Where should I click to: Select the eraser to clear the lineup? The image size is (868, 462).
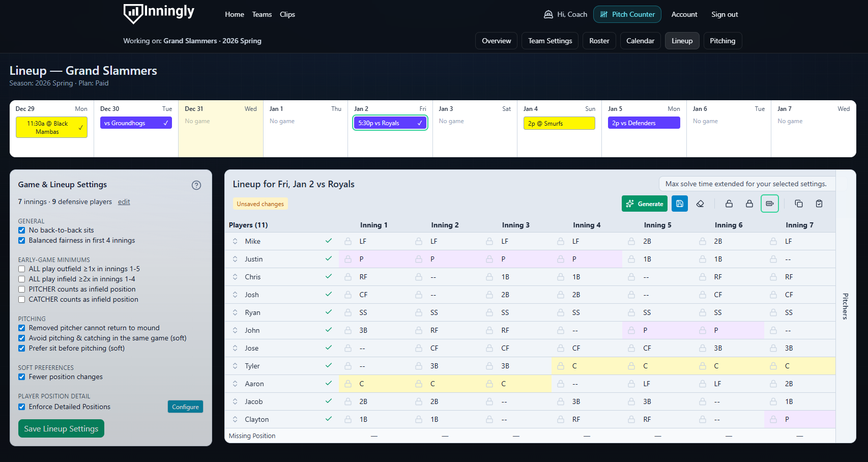click(x=700, y=204)
